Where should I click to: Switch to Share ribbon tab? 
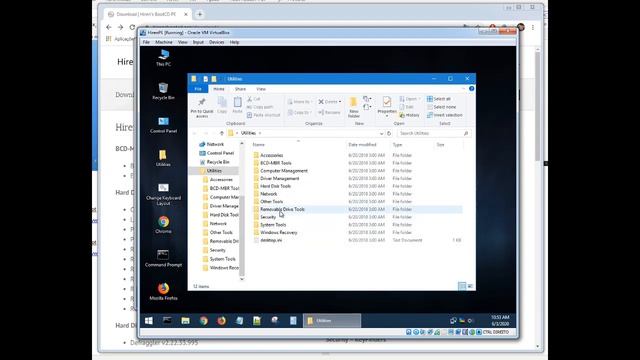(x=240, y=89)
